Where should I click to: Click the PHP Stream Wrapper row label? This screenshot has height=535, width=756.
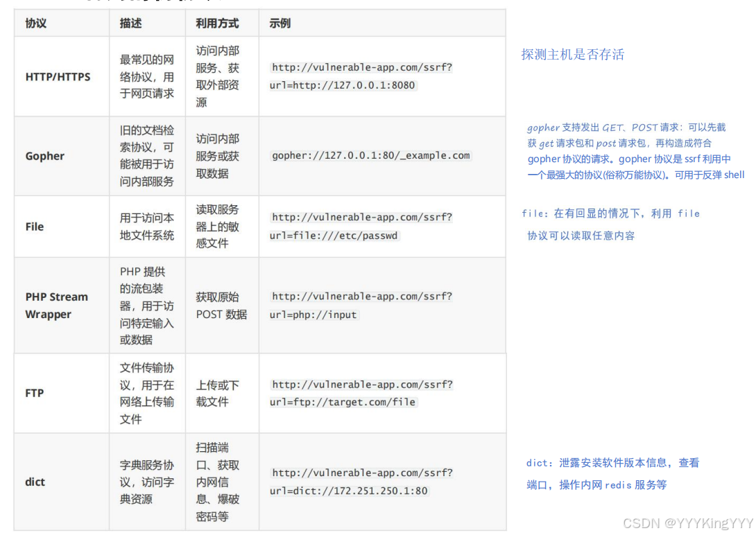57,306
